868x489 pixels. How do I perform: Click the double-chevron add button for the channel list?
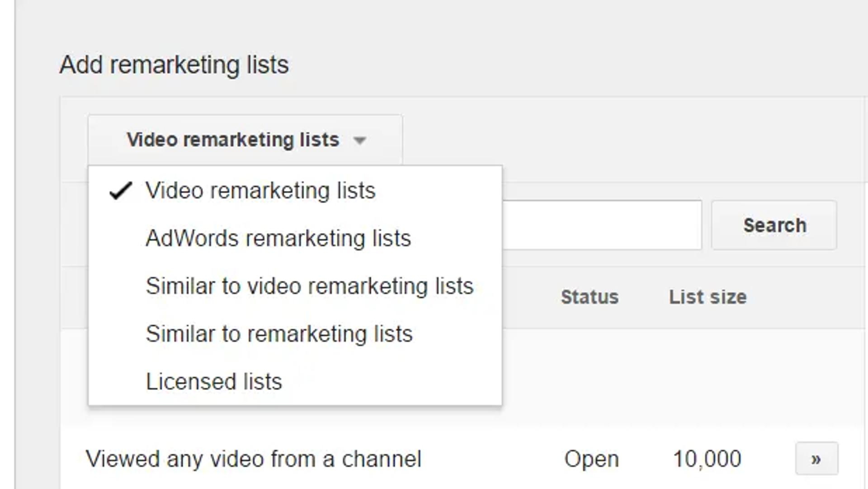(816, 459)
